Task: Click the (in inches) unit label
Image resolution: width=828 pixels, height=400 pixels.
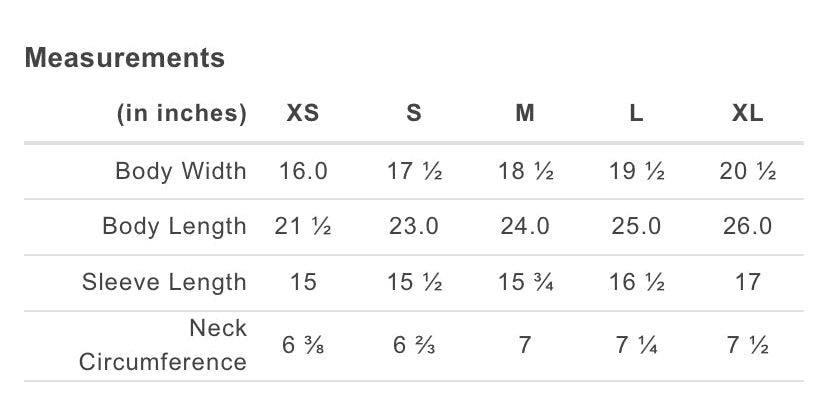Action: tap(181, 114)
